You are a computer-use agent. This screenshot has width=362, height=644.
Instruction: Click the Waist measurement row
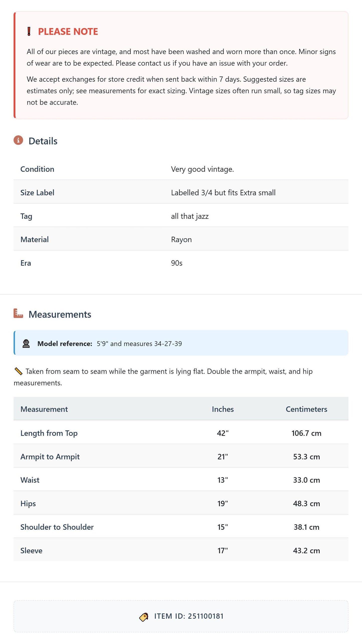pos(181,480)
